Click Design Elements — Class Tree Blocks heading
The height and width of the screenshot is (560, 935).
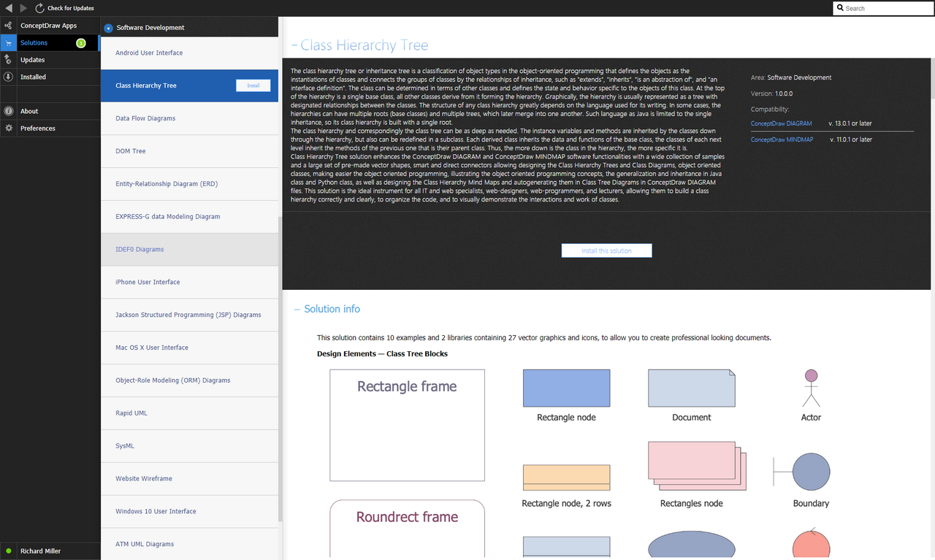pyautogui.click(x=382, y=354)
